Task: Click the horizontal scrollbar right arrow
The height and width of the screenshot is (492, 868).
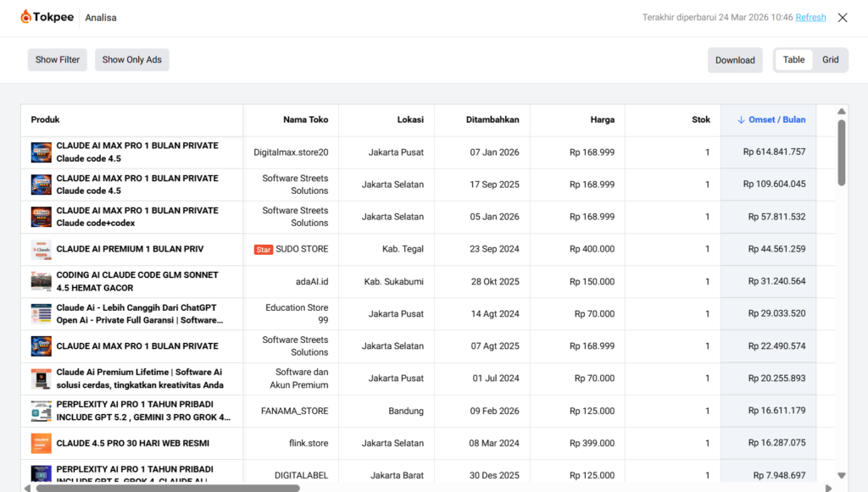Action: (828, 488)
